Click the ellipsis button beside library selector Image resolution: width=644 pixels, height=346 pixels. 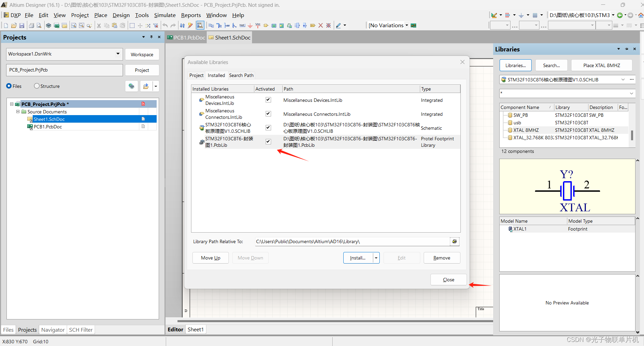pyautogui.click(x=632, y=80)
